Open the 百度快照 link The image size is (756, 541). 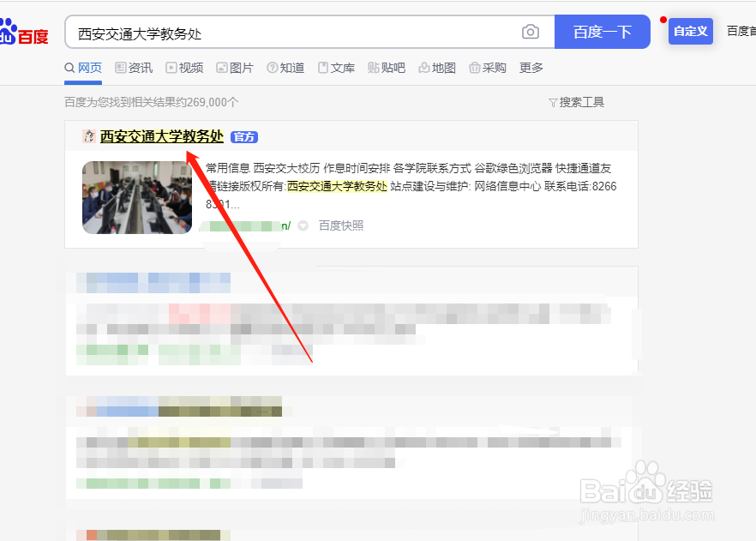coord(341,225)
